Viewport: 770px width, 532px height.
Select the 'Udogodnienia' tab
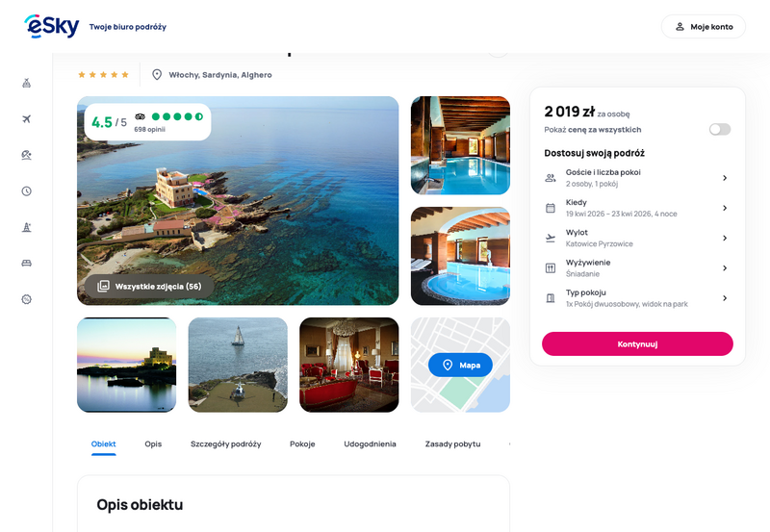point(370,444)
